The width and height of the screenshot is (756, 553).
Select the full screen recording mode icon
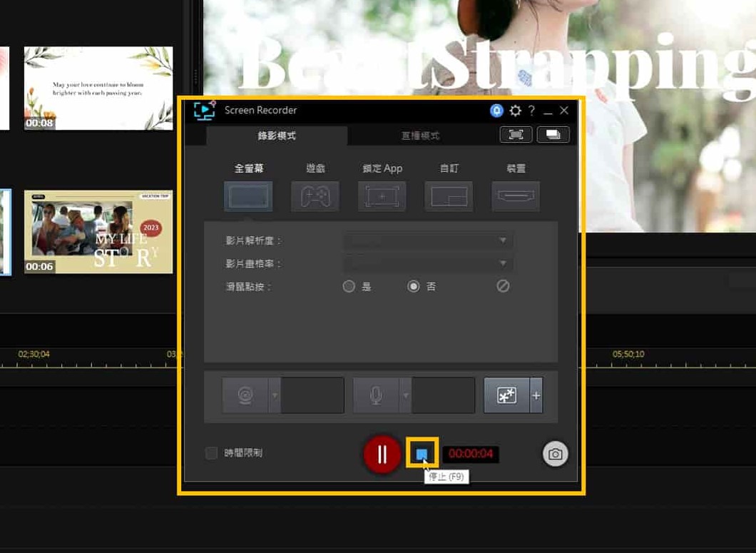coord(247,196)
